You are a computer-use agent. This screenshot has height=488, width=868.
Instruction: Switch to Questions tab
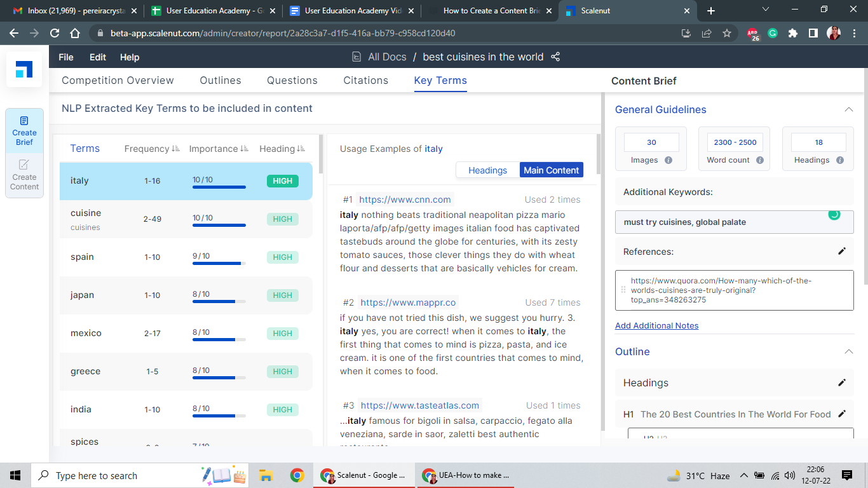pyautogui.click(x=292, y=80)
